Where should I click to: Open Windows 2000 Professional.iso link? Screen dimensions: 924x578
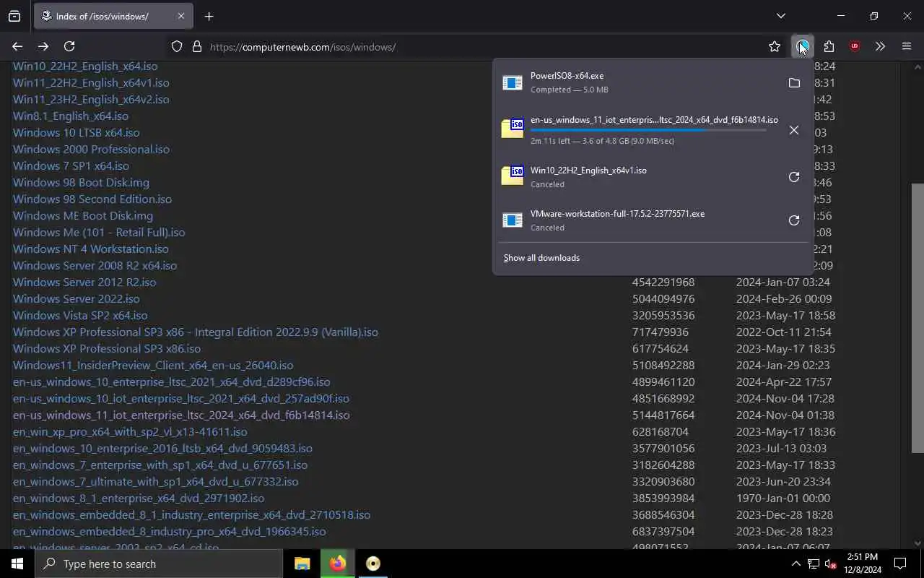tap(91, 149)
